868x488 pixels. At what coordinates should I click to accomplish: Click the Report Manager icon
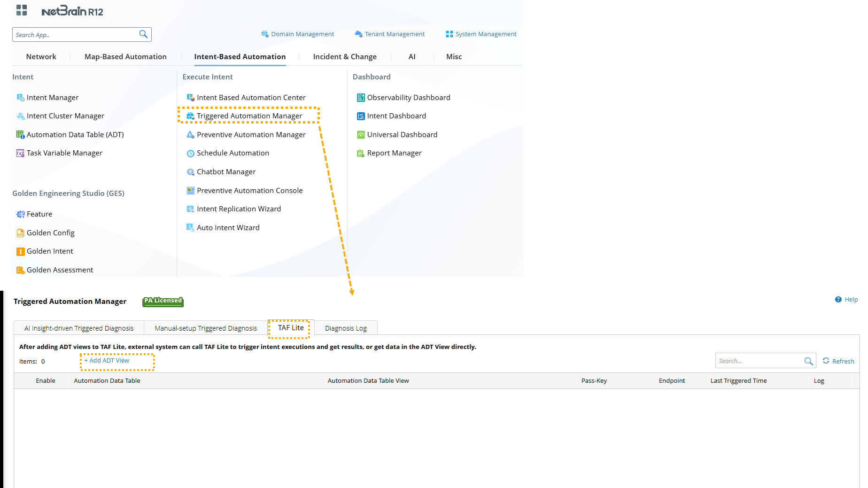361,153
